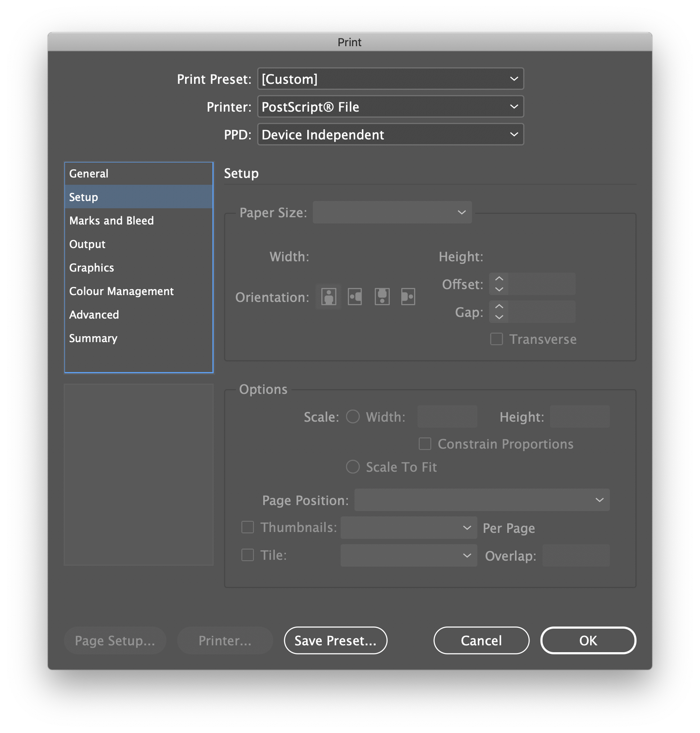Viewport: 700px width, 733px height.
Task: Select the Scale To Fit radio button
Action: tap(353, 467)
